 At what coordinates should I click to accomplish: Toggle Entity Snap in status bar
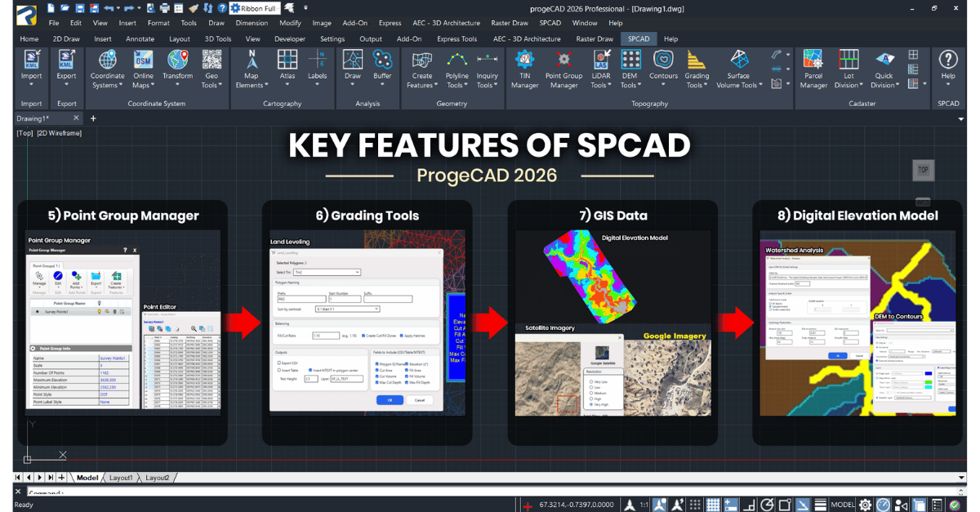click(x=785, y=505)
